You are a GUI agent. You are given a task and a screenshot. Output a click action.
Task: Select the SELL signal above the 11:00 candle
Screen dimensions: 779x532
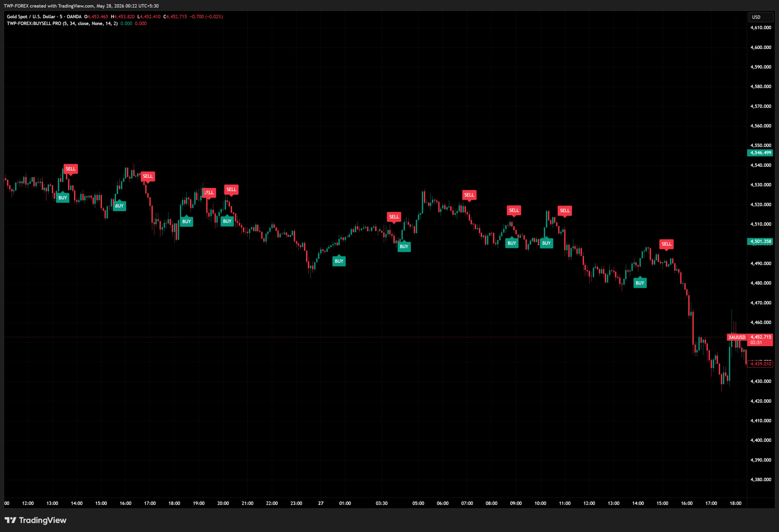(565, 211)
